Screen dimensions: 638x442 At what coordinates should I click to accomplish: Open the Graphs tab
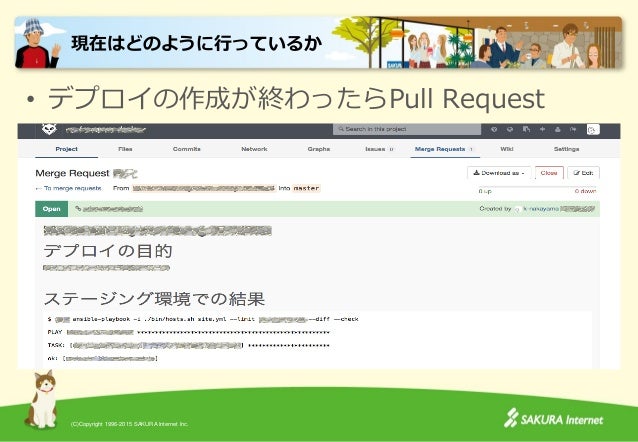pyautogui.click(x=319, y=149)
